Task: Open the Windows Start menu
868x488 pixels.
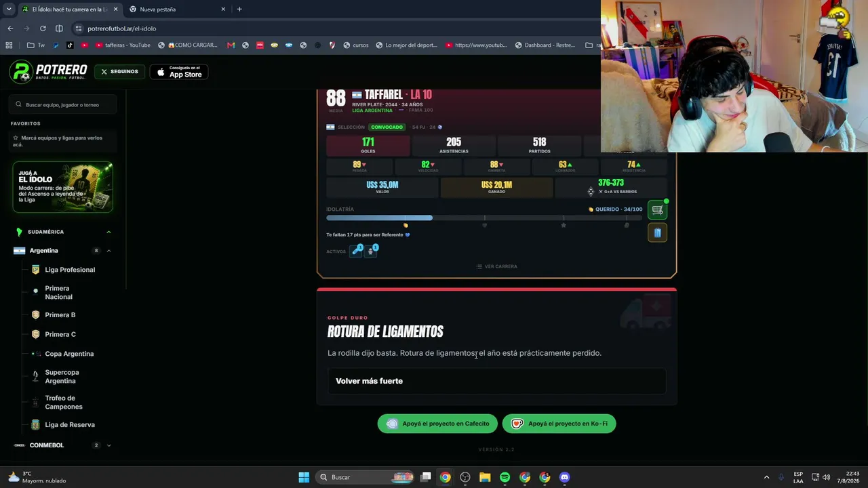Action: (304, 477)
